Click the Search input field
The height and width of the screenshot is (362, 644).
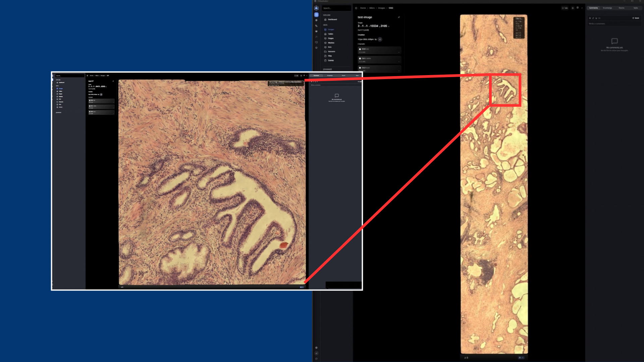tap(336, 8)
